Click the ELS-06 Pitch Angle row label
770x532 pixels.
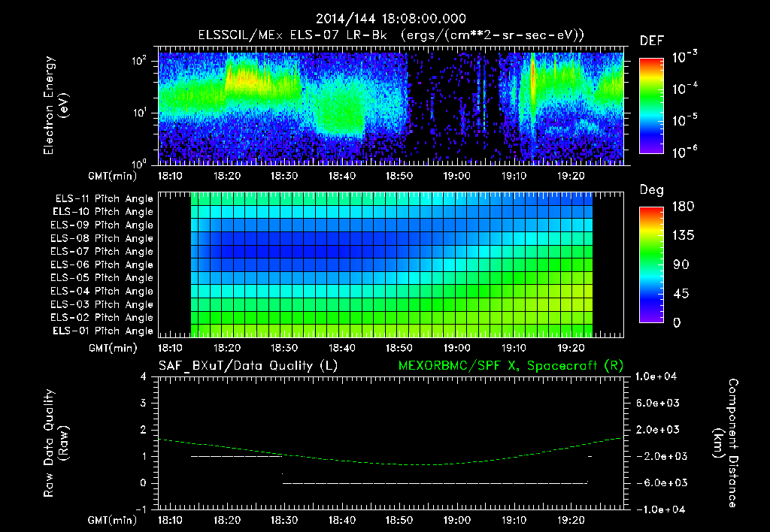tap(102, 265)
